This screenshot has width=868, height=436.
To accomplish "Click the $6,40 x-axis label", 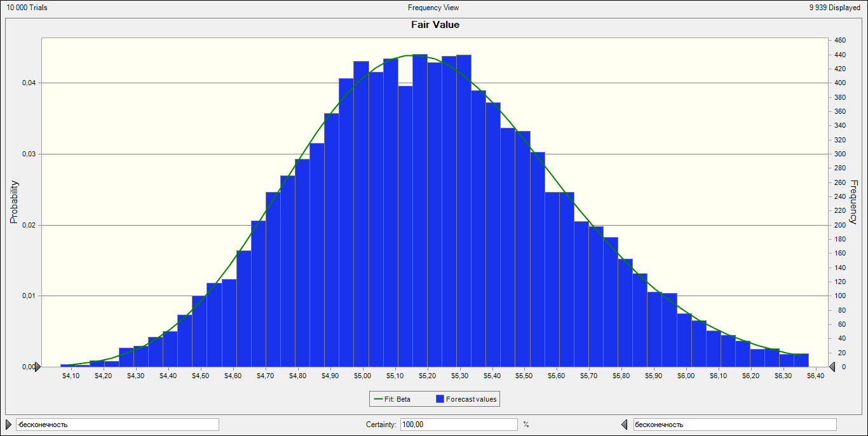I will point(815,376).
